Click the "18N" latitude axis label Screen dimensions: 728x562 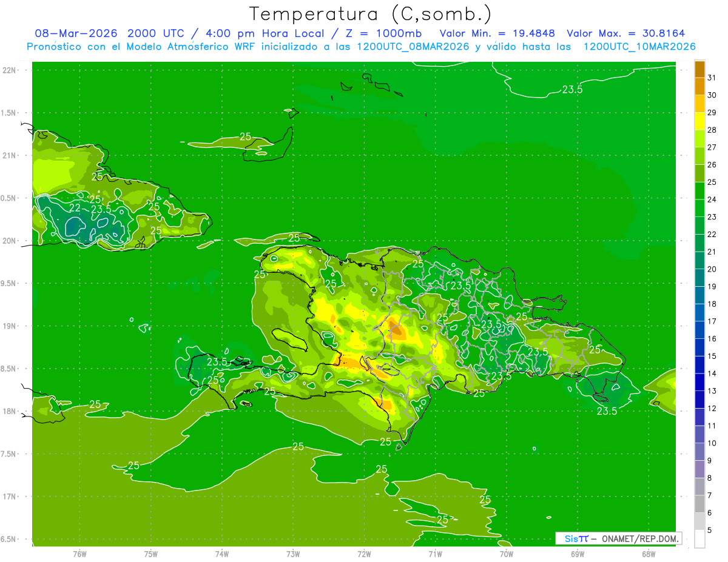coord(10,412)
